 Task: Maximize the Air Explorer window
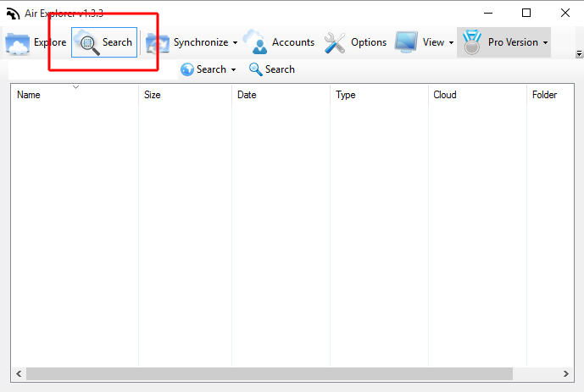click(x=526, y=13)
